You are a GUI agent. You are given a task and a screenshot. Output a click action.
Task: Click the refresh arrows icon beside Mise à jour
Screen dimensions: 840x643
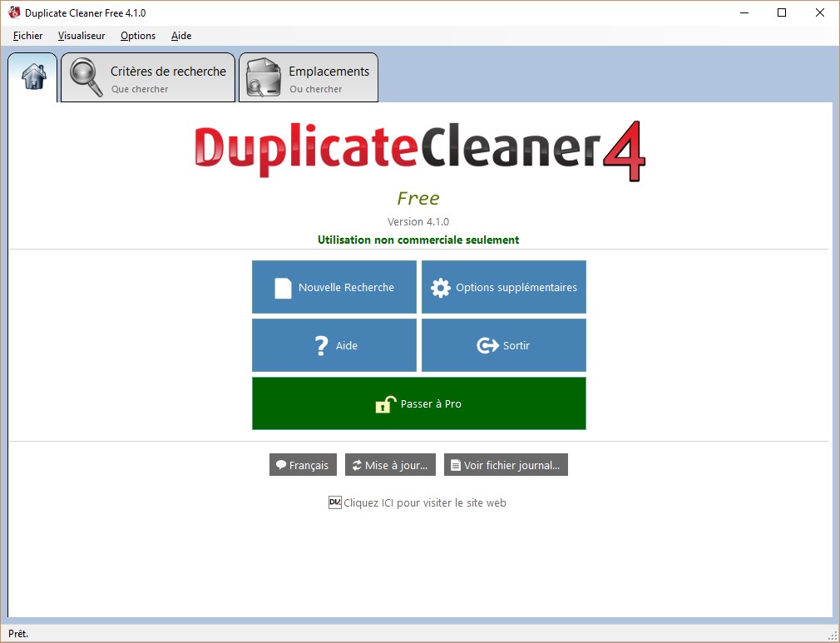tap(357, 465)
